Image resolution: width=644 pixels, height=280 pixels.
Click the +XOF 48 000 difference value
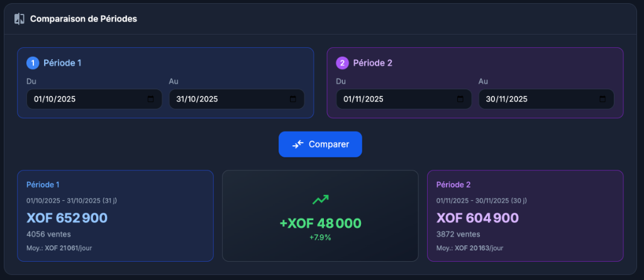click(x=321, y=223)
